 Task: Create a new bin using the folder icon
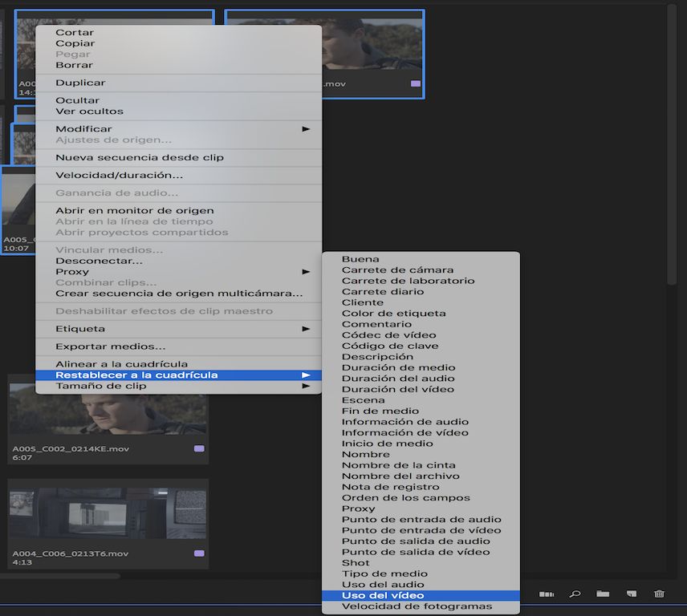coord(603,594)
